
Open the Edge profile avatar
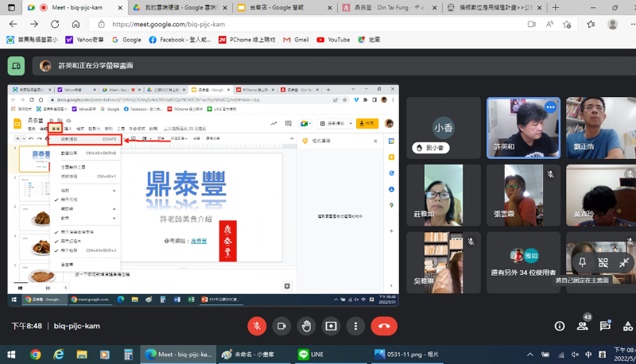tap(612, 25)
